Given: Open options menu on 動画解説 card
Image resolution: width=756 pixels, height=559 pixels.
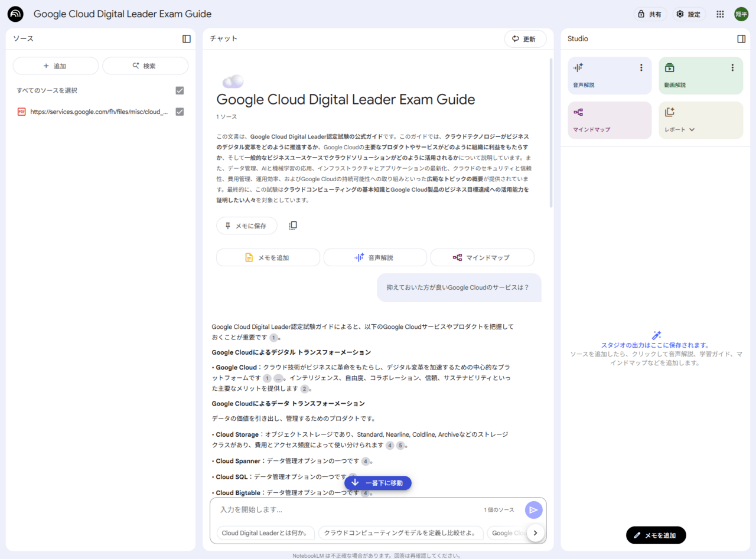Looking at the screenshot, I should [732, 68].
